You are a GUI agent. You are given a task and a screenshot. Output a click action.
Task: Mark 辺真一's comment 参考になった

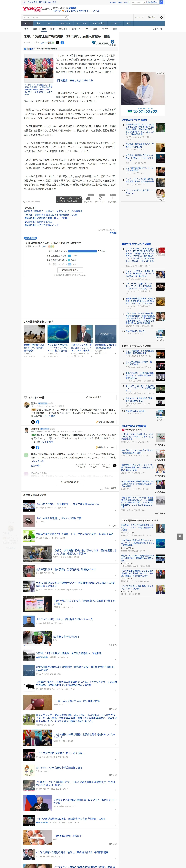(x=105, y=422)
